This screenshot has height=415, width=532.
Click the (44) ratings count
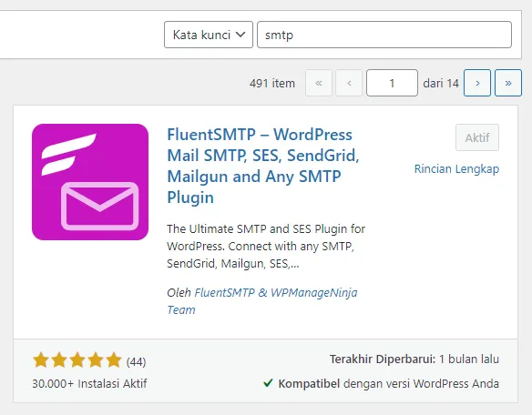coord(136,362)
